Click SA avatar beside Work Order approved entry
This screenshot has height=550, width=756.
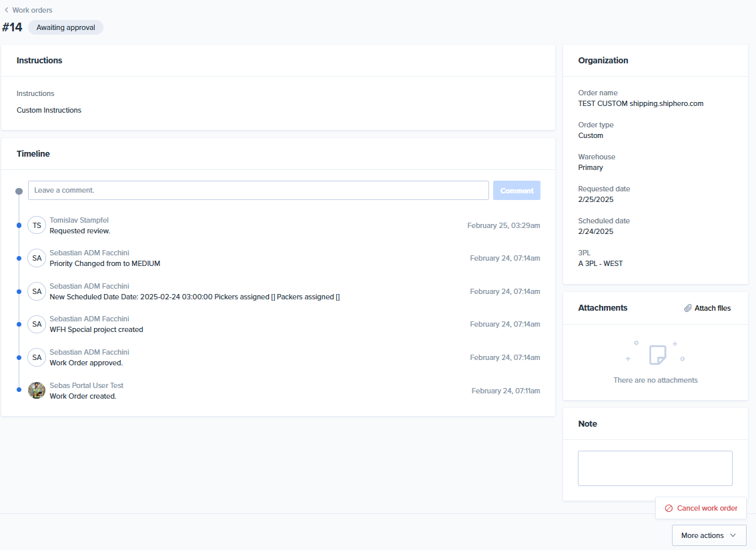click(x=37, y=357)
